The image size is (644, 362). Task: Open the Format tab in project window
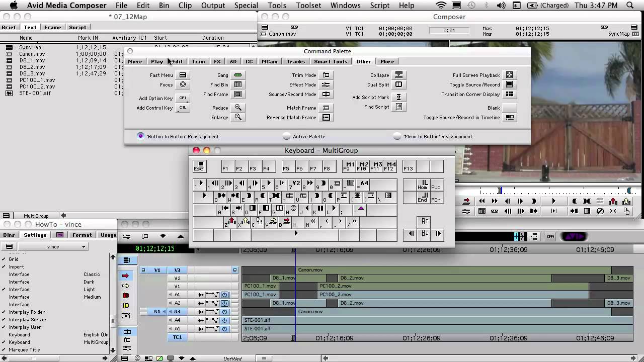point(82,235)
